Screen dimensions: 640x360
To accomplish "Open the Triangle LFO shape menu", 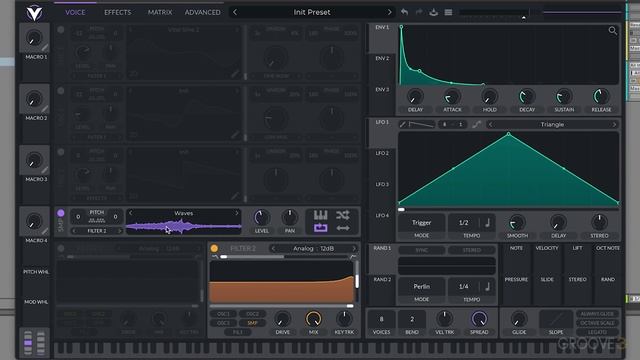I will pyautogui.click(x=552, y=124).
